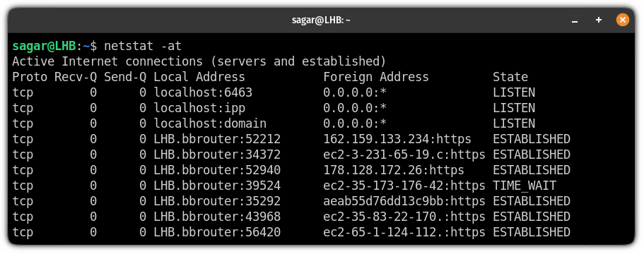
Task: Click LHB.bbrouter:56420 local address
Action: 217,232
